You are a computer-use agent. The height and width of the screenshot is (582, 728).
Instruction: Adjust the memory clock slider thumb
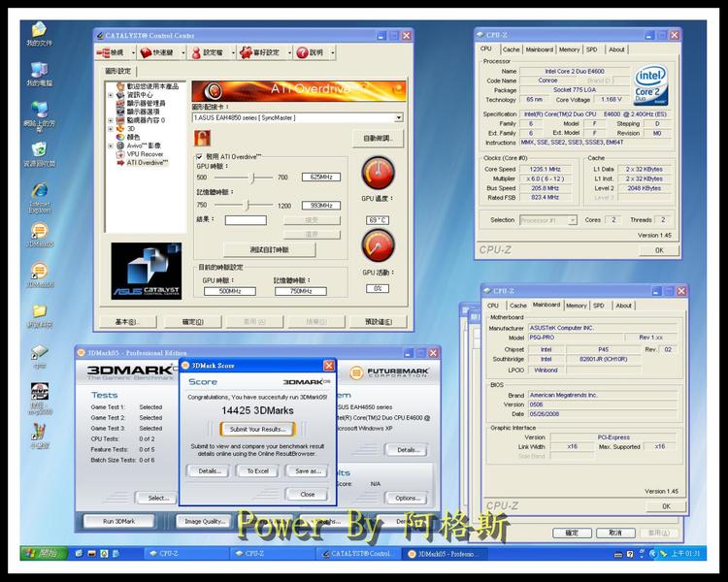[248, 205]
